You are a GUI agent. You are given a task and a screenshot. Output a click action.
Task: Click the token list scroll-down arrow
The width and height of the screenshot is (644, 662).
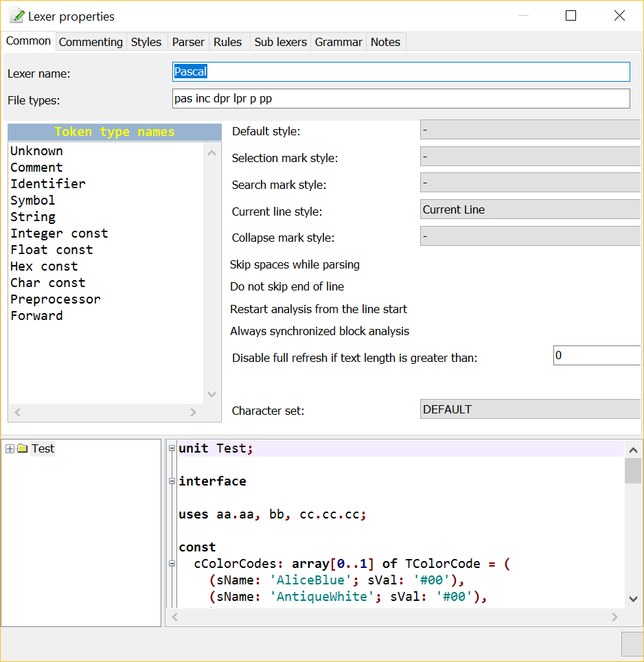211,394
